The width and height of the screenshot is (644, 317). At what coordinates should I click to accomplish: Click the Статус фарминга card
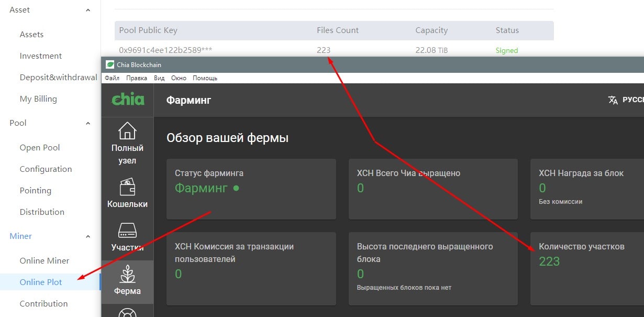pos(251,189)
